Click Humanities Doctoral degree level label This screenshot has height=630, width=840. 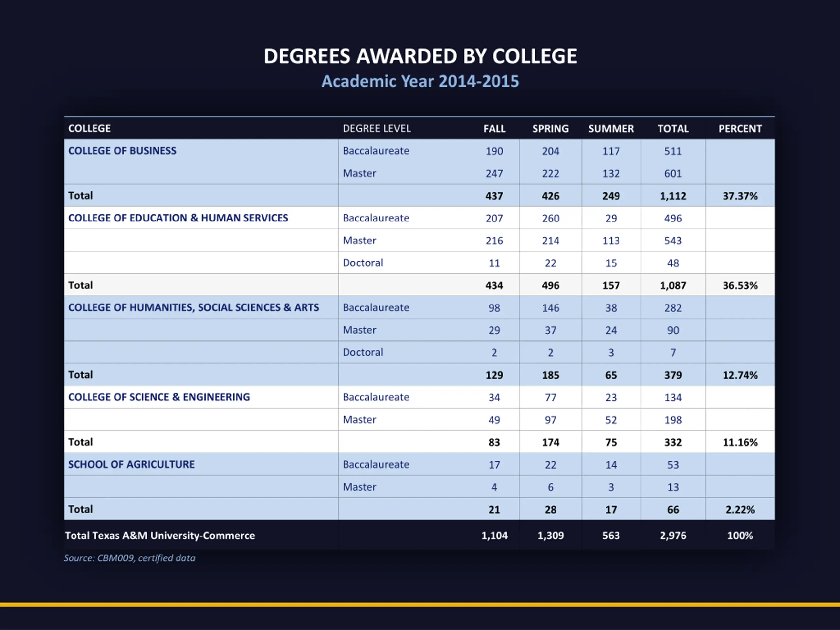click(x=363, y=352)
